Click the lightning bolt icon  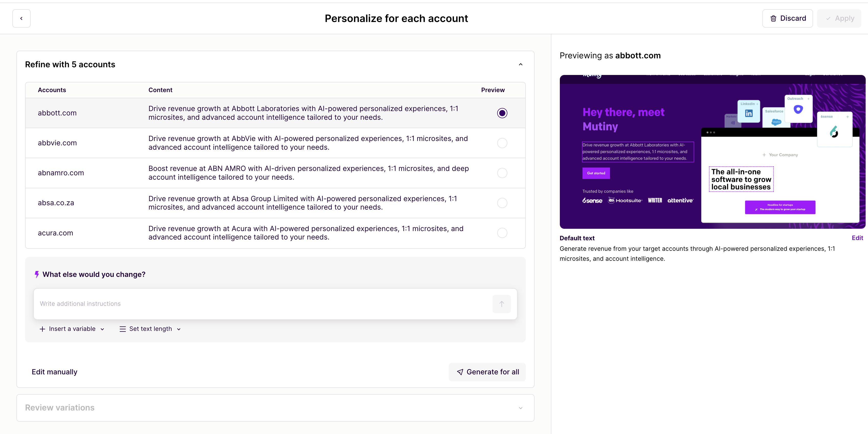(37, 275)
